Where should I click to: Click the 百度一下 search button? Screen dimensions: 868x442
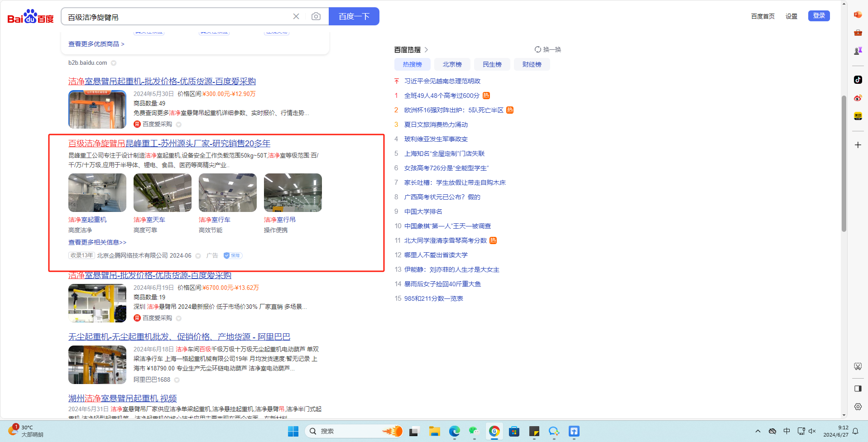(x=354, y=17)
